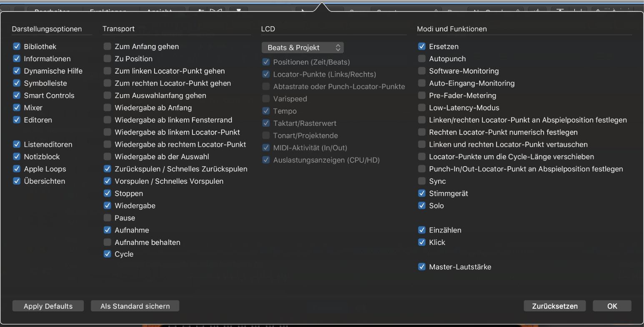
Task: Toggle the Klick checkbox off
Action: [x=422, y=242]
